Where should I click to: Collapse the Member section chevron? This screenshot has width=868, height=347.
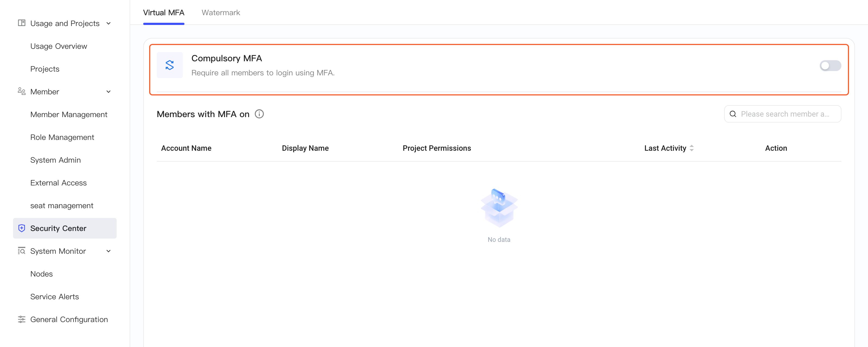108,92
